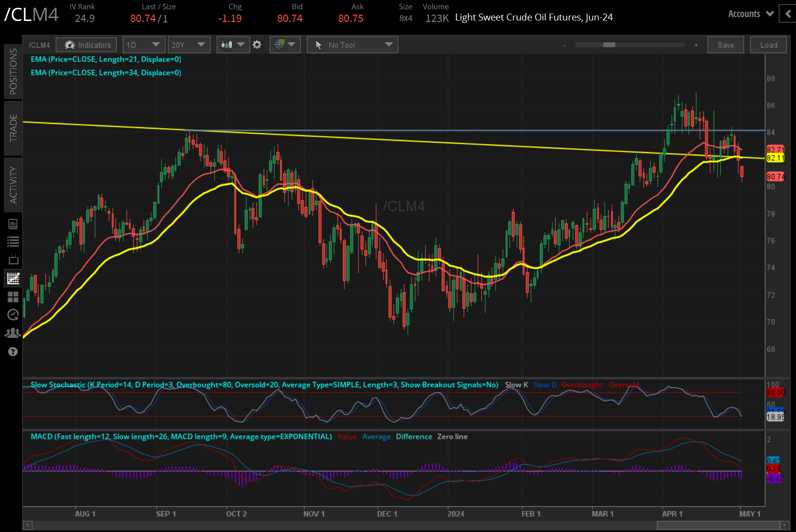This screenshot has height=532, width=796.
Task: Click Light Sweet Crude Oil Futures description
Action: 534,18
